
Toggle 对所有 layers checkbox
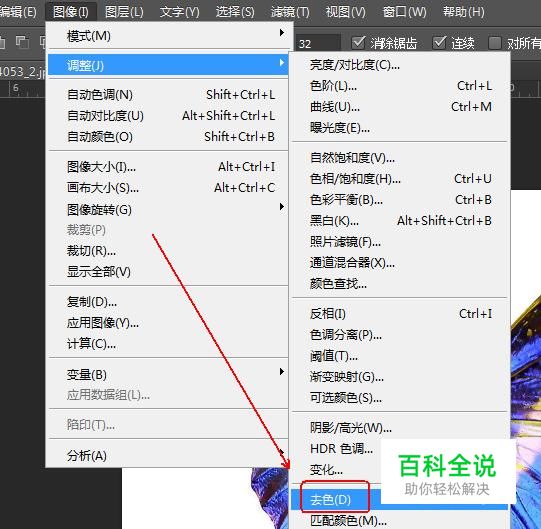[495, 43]
